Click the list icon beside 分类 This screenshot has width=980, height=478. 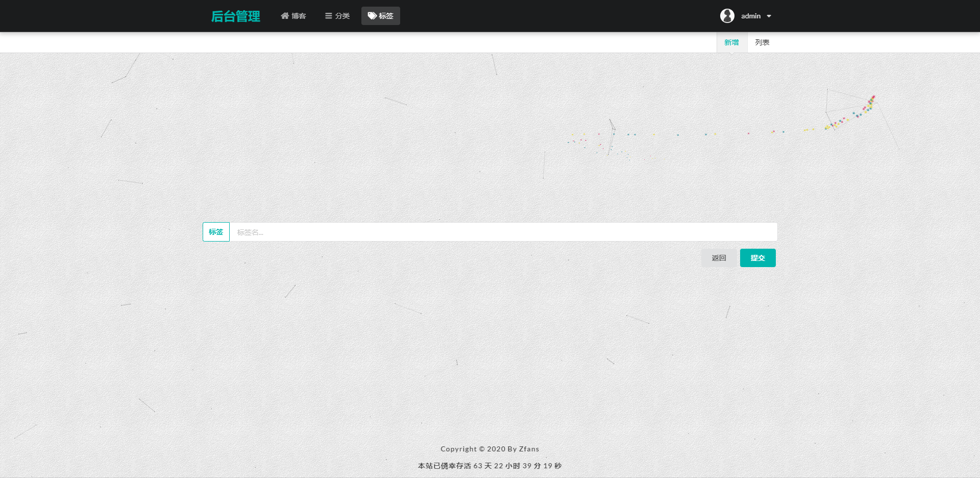click(329, 16)
